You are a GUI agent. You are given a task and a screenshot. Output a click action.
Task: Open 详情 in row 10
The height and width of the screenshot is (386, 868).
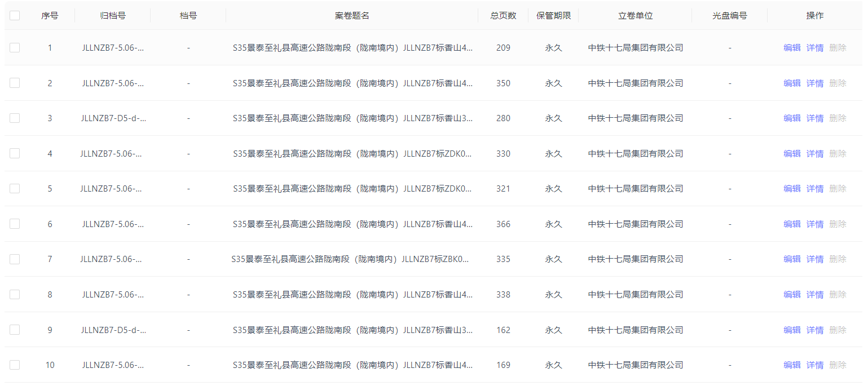(815, 365)
